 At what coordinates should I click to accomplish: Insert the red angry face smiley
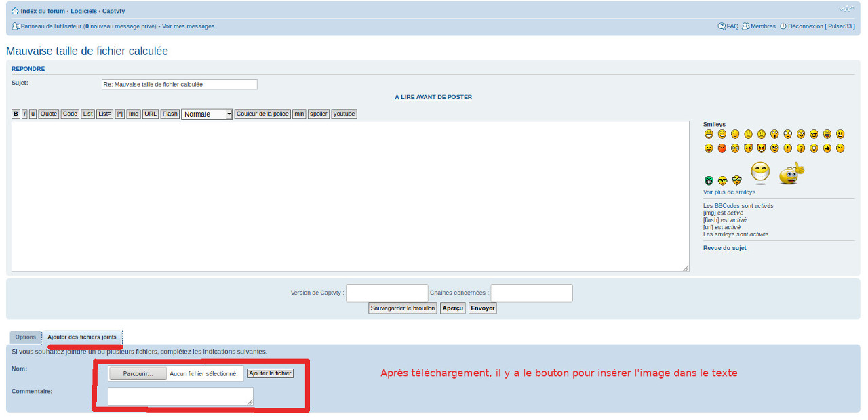click(x=722, y=148)
